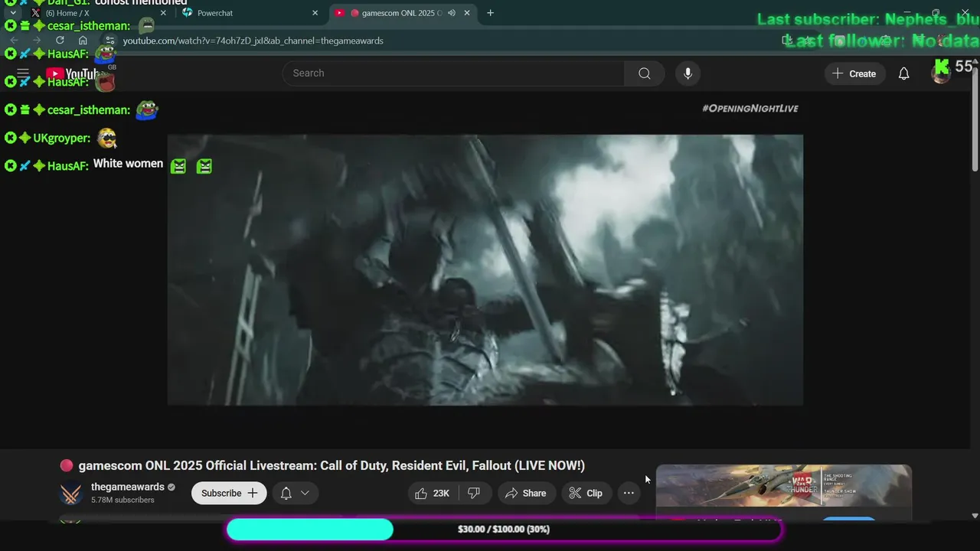Open YouTube notifications bell
This screenshot has width=980, height=551.
[x=903, y=73]
